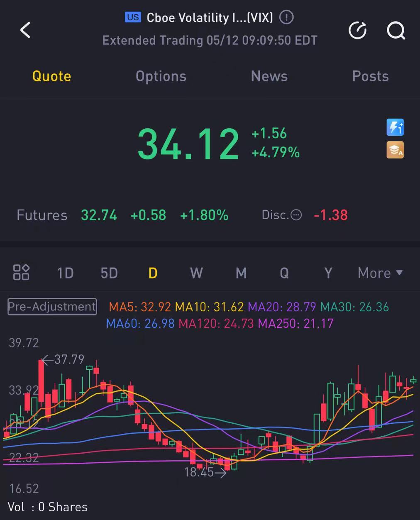Tap the MA5: 32.92 indicator label
Viewport: 420px width, 520px height.
pos(140,307)
